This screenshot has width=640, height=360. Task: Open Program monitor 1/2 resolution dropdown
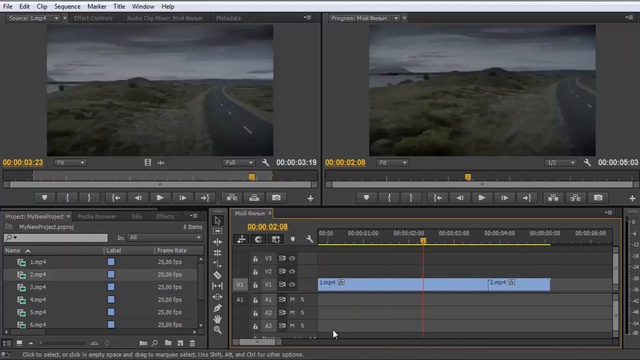560,163
